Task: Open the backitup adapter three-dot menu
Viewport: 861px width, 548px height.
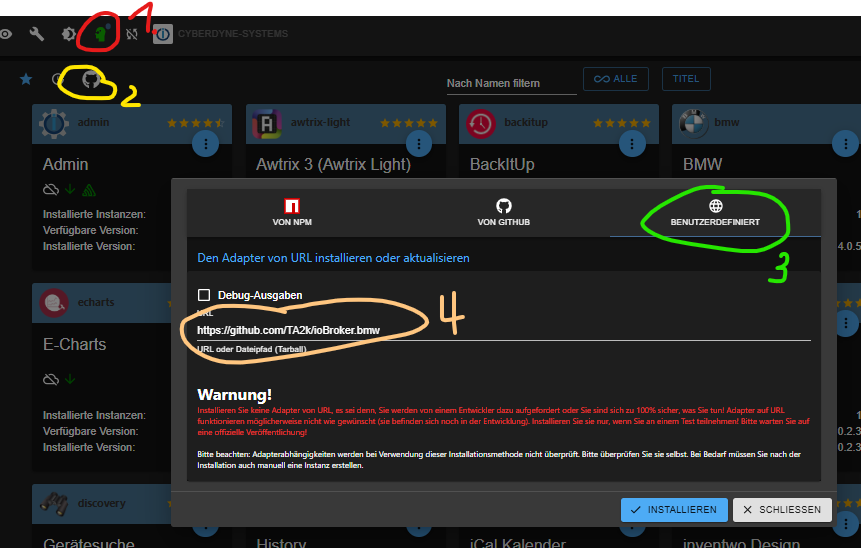Action: click(632, 143)
